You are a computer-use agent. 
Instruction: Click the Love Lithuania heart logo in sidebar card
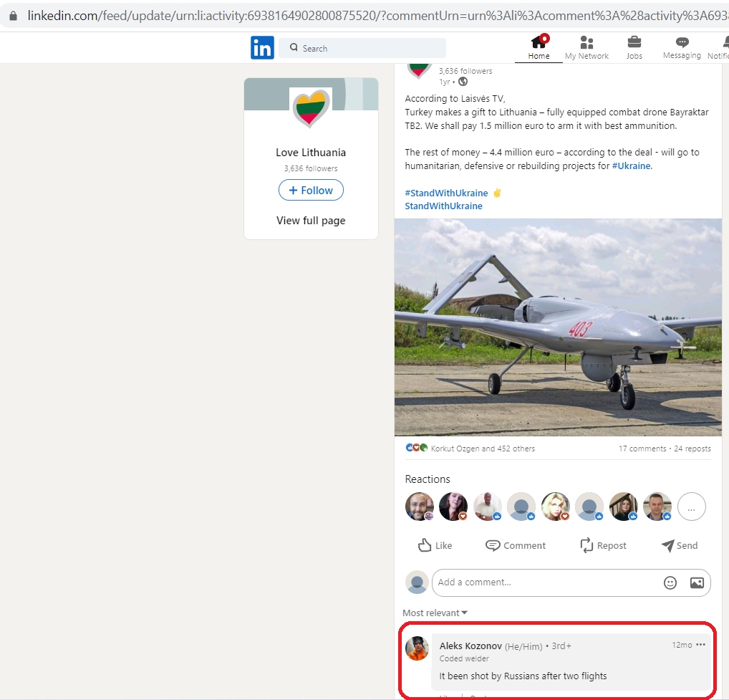pyautogui.click(x=311, y=110)
